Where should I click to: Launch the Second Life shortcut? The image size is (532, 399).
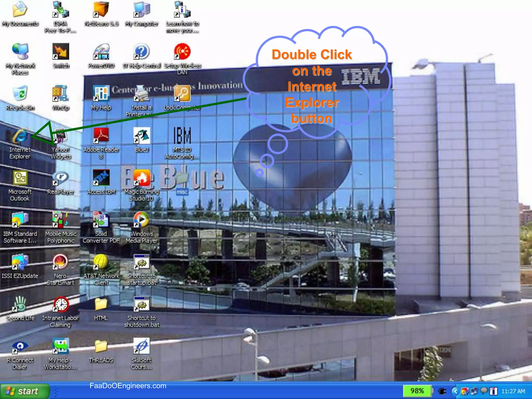(20, 304)
